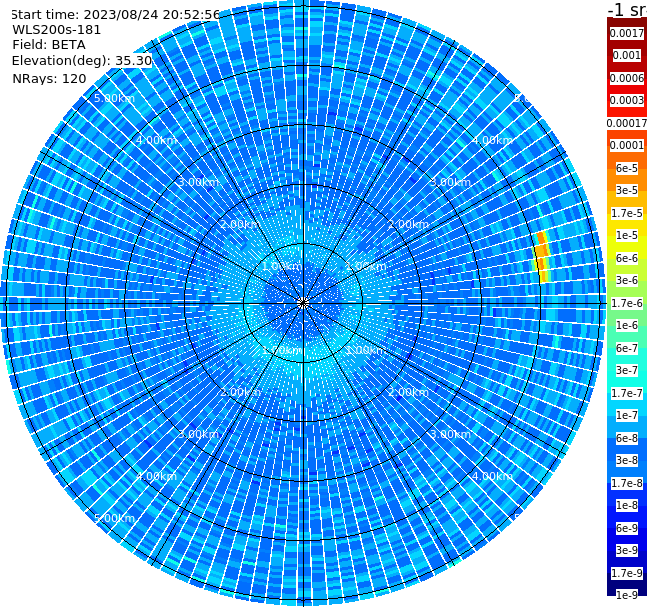Image resolution: width=647 pixels, height=607 pixels.
Task: Click the 1.7e-7 colorbar label
Action: click(627, 393)
